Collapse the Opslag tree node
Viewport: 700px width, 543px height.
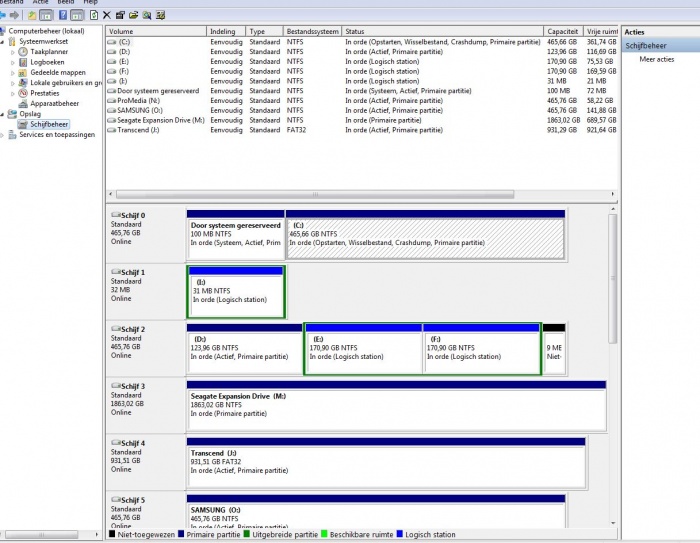[3, 114]
